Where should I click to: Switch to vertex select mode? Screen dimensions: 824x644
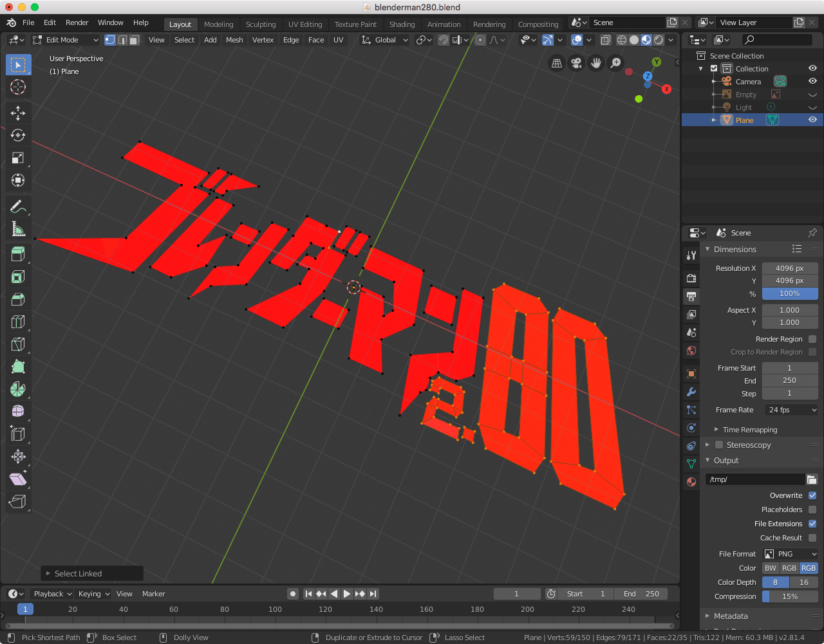coord(110,40)
